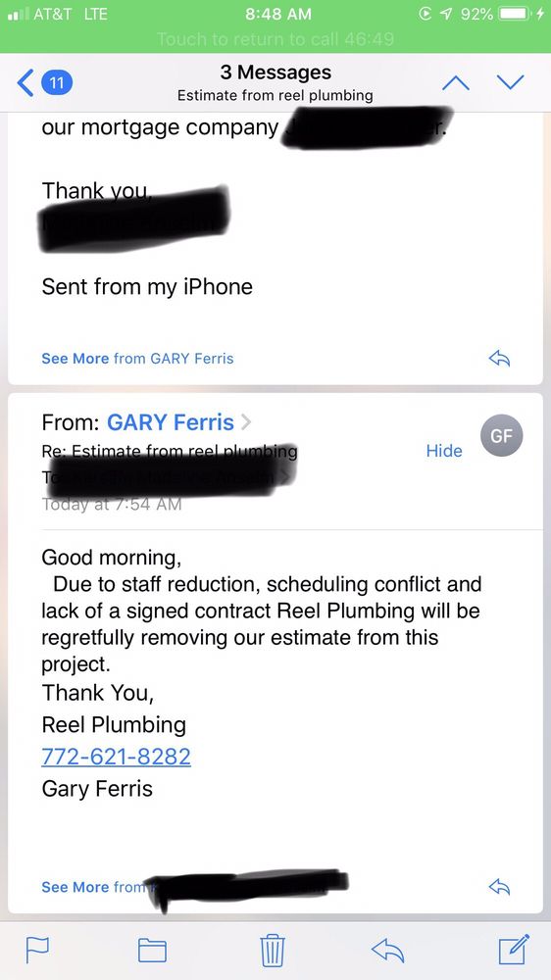The height and width of the screenshot is (980, 551).
Task: Open sender GARY Ferris contact details chevron
Action: click(246, 422)
